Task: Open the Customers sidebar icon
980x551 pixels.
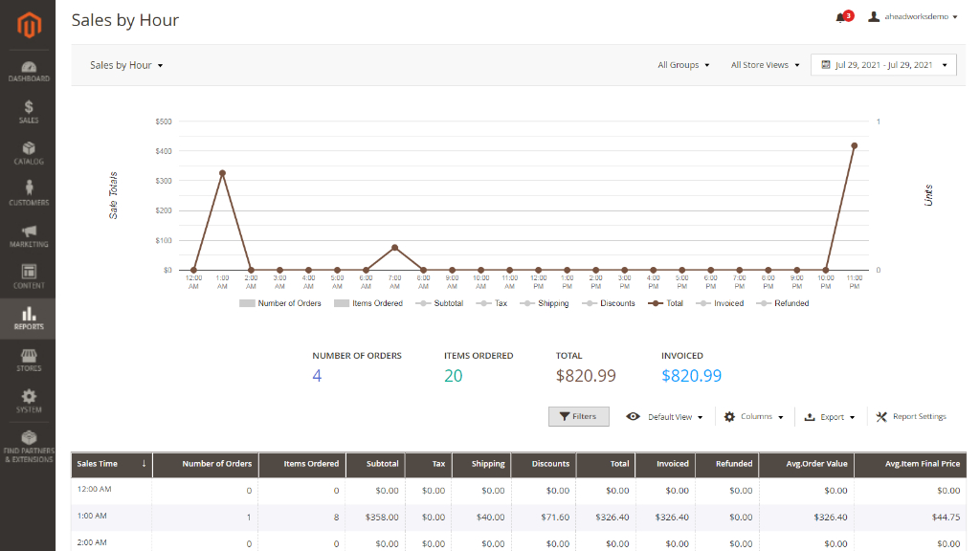Action: pos(28,187)
